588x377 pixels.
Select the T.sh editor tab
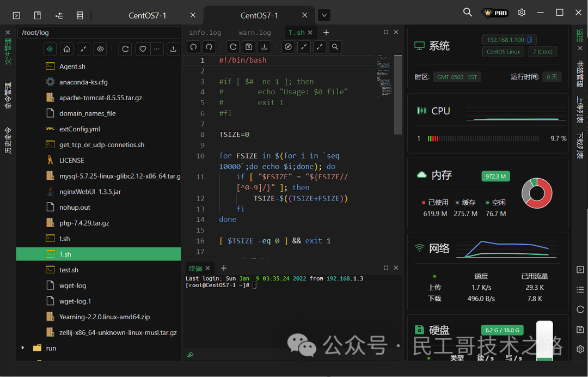296,33
